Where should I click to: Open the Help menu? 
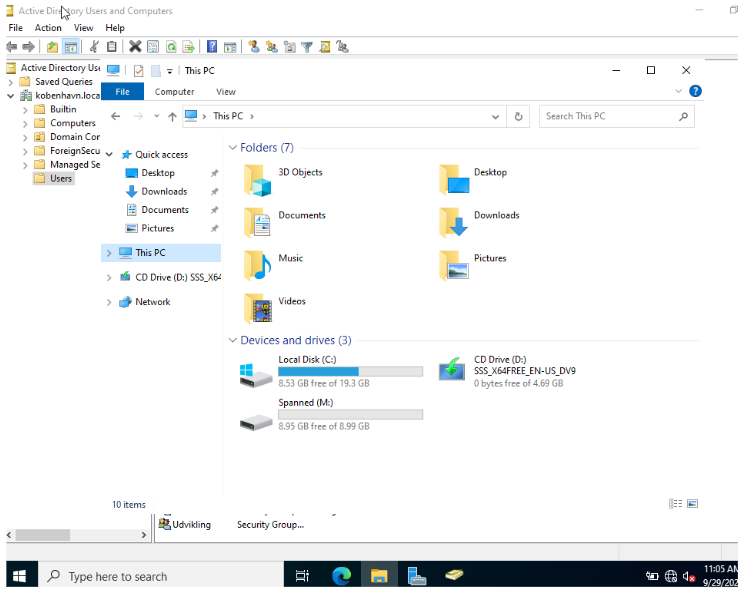point(115,27)
